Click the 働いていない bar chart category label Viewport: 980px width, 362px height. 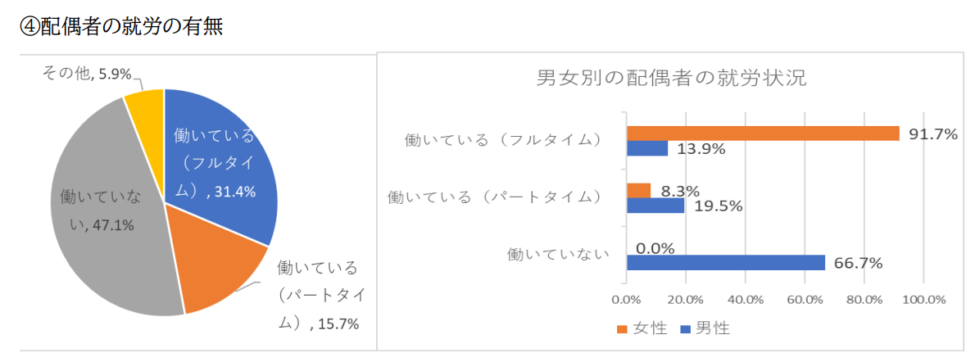point(558,254)
